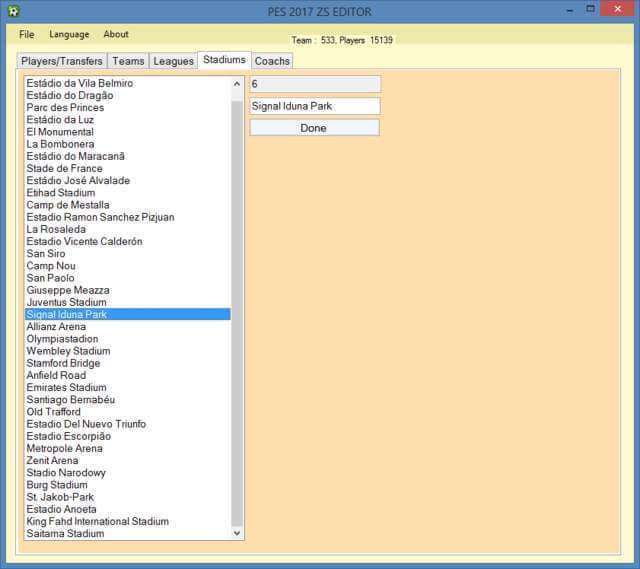Minimize the PES 2017 ZS Editor window
Screen dimensions: 640x569
pos(570,10)
